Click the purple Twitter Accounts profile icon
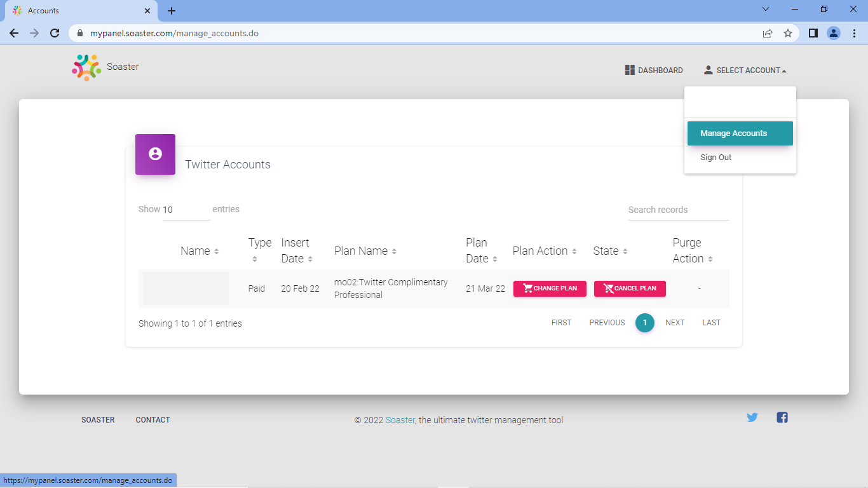This screenshot has width=868, height=488. pos(155,154)
